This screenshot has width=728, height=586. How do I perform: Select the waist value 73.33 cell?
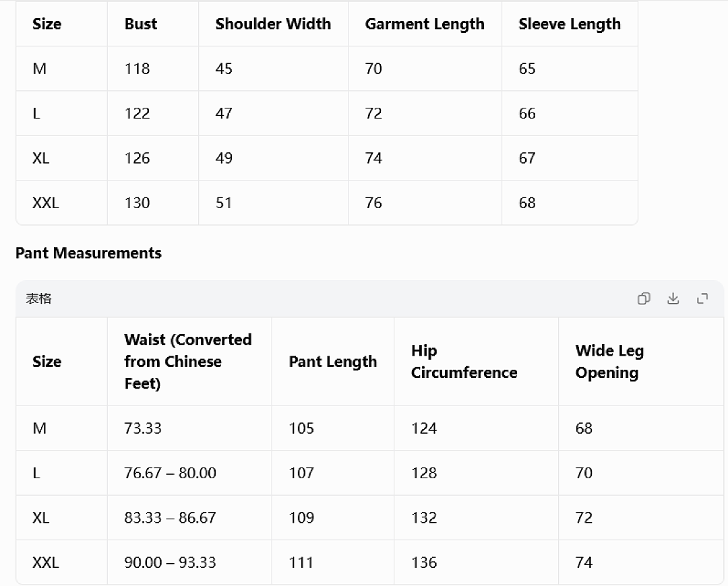pyautogui.click(x=189, y=428)
